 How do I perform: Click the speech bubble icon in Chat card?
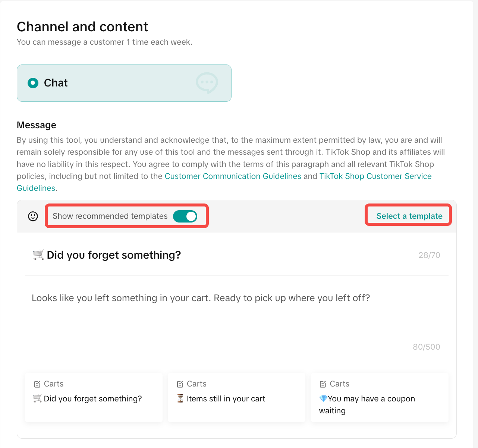coord(207,83)
